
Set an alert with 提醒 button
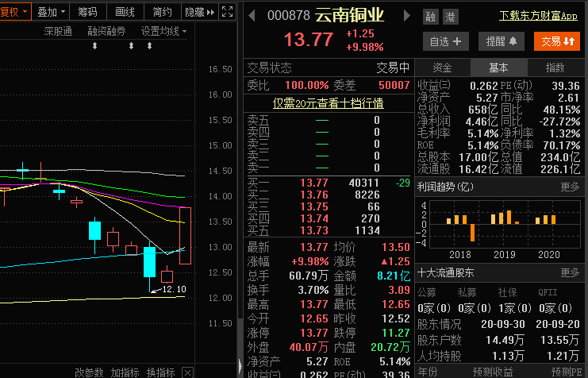point(502,41)
